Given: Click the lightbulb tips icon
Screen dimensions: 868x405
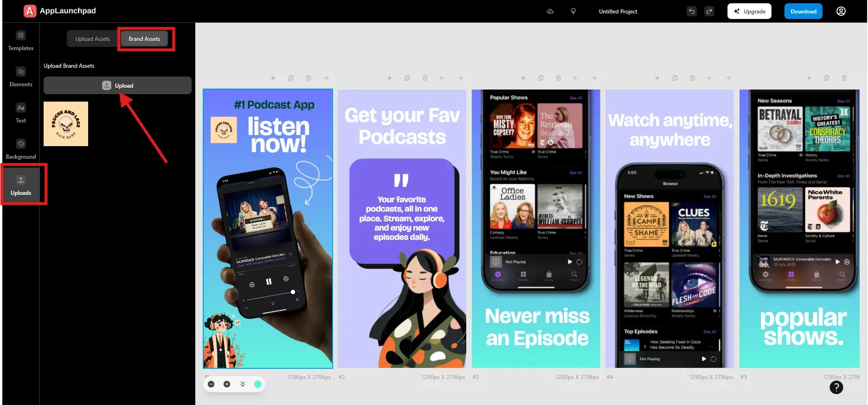Looking at the screenshot, I should [573, 11].
